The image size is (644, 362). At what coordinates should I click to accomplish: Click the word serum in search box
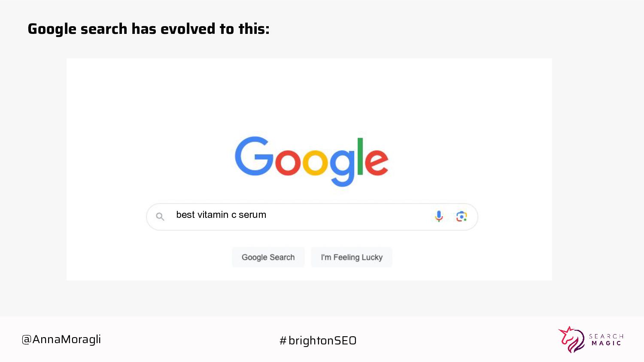(x=252, y=215)
